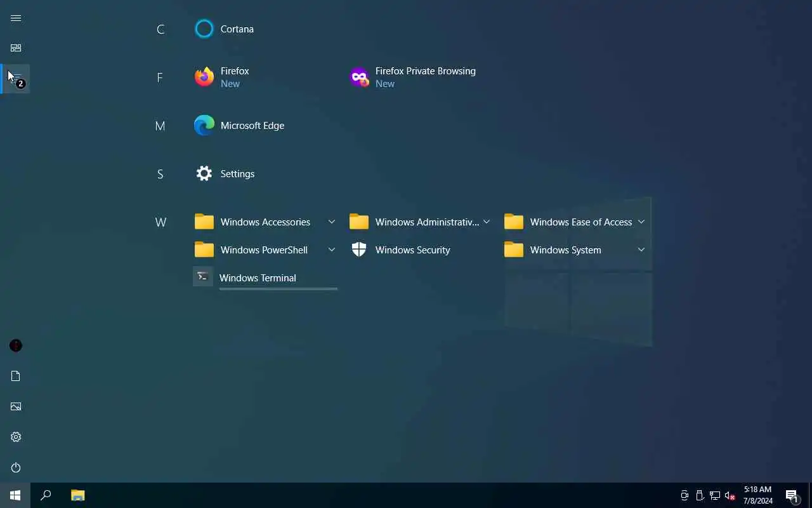Open the clock showing 5:18 AM
The height and width of the screenshot is (508, 812).
coord(757,495)
